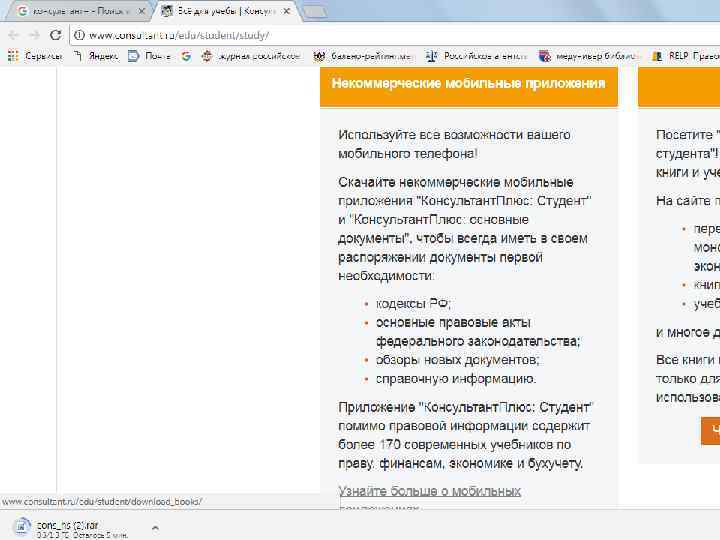
Task: Click the "кодексы РФ" list item
Action: 413,304
